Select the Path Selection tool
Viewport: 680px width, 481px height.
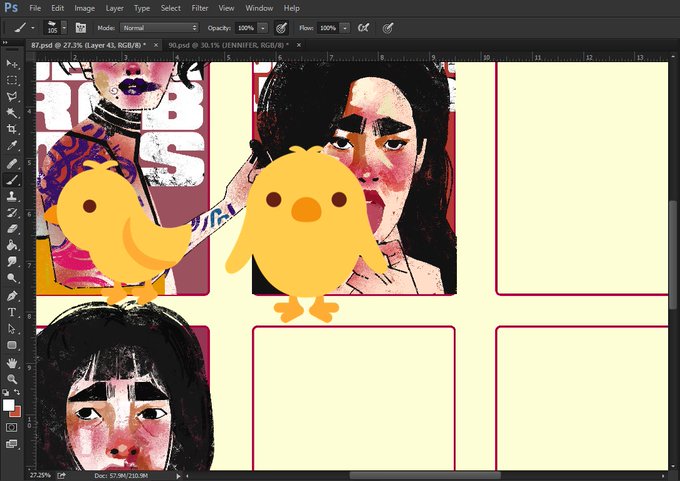(x=12, y=329)
